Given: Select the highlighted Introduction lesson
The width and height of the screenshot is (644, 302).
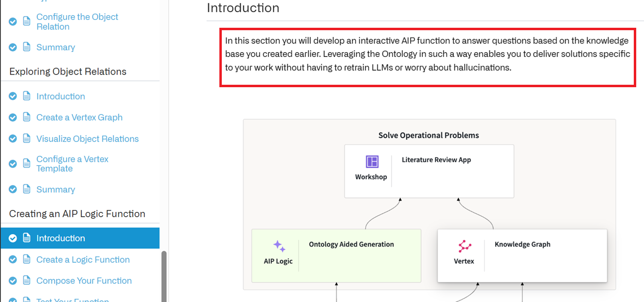Looking at the screenshot, I should [80, 238].
